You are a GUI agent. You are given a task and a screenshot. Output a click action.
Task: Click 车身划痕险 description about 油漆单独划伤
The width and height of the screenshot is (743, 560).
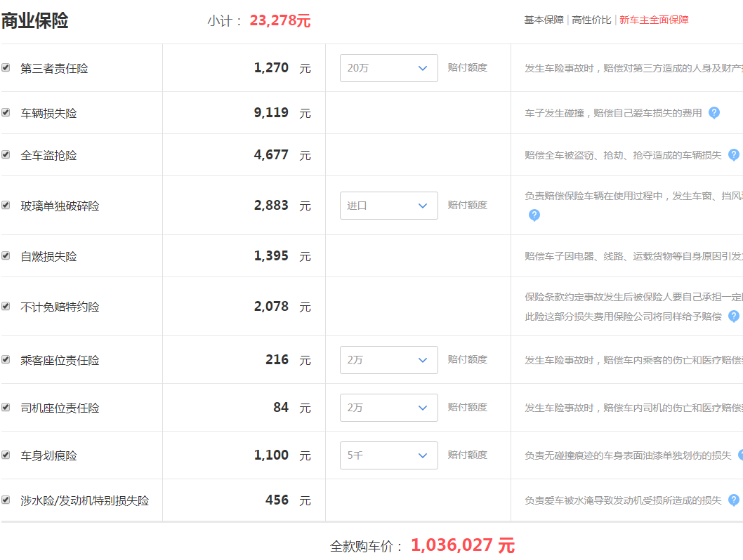[x=628, y=456]
